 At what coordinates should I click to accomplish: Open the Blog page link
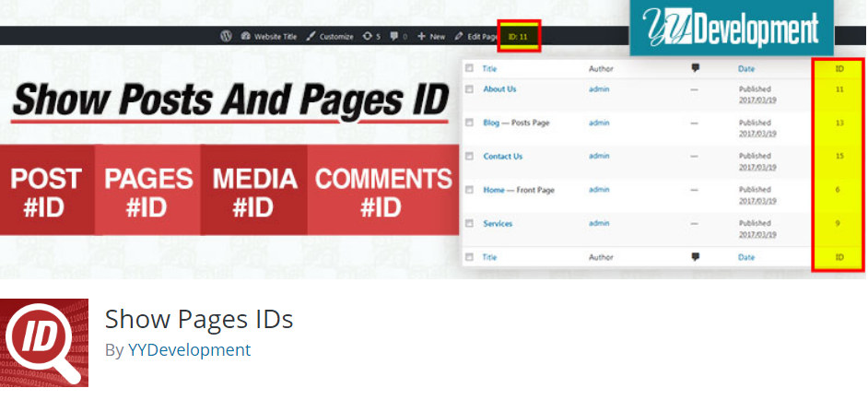491,123
